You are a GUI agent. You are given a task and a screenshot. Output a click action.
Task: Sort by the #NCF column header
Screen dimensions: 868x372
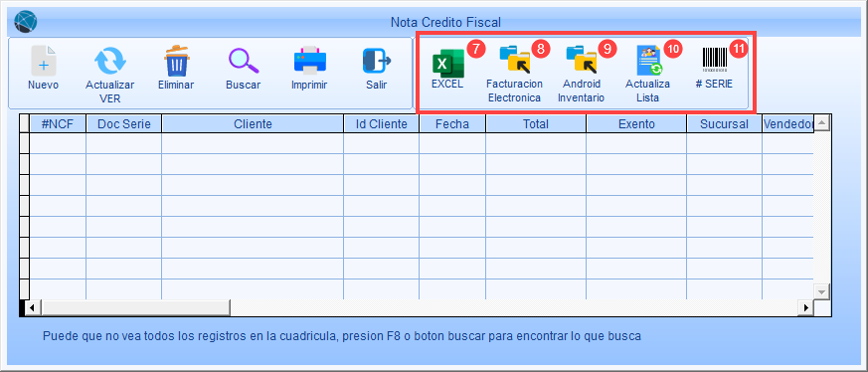[x=58, y=124]
